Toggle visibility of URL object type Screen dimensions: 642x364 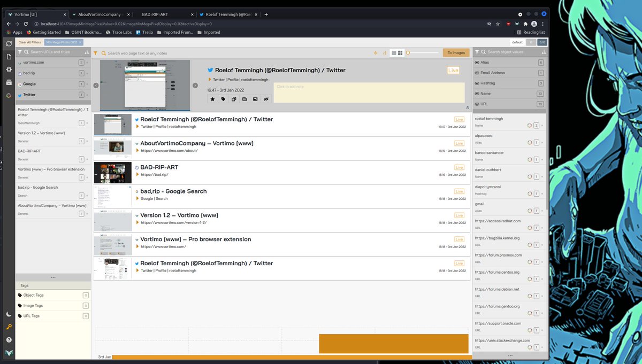(477, 104)
